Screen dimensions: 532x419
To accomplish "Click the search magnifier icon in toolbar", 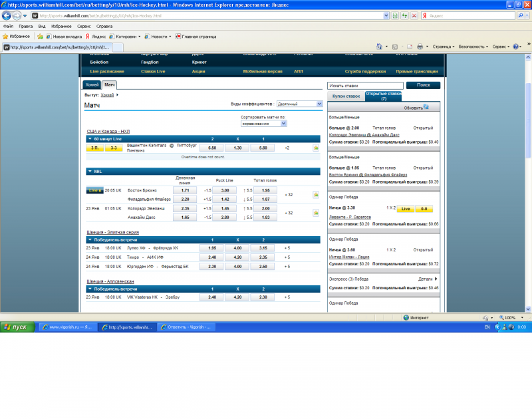I will click(x=520, y=15).
